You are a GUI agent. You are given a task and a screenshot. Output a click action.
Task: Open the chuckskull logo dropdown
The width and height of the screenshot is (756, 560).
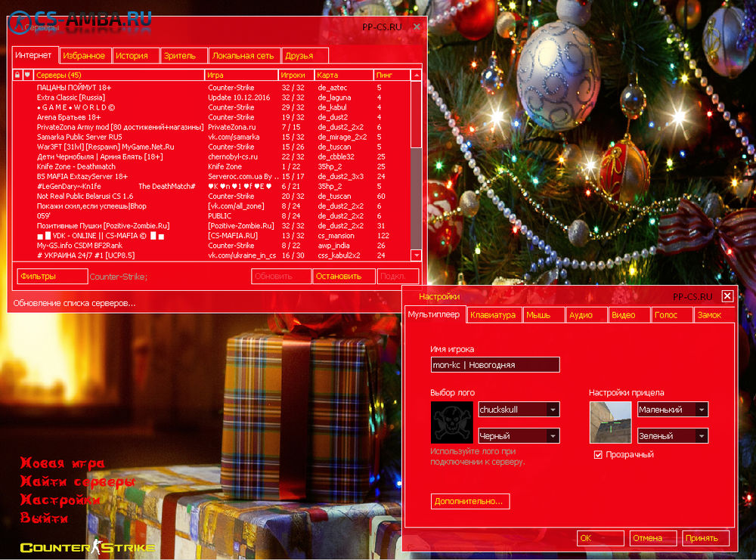coord(519,410)
